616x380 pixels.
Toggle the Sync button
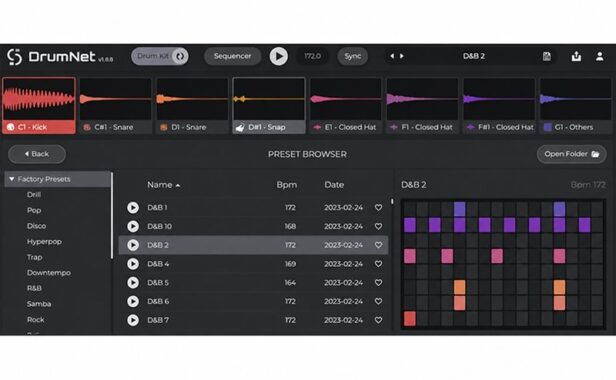tap(352, 56)
